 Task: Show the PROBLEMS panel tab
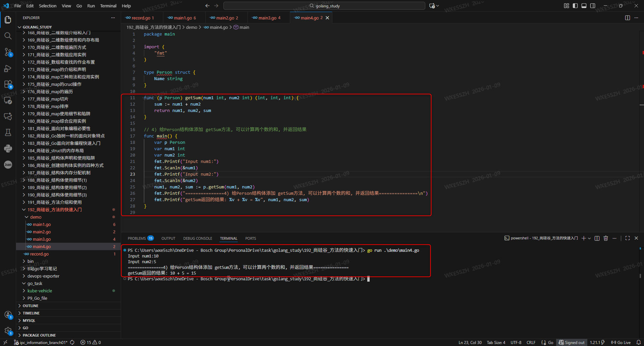tap(140, 238)
